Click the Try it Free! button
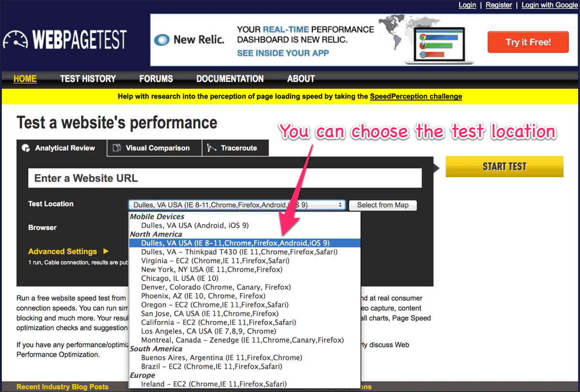This screenshot has width=580, height=392. [528, 42]
